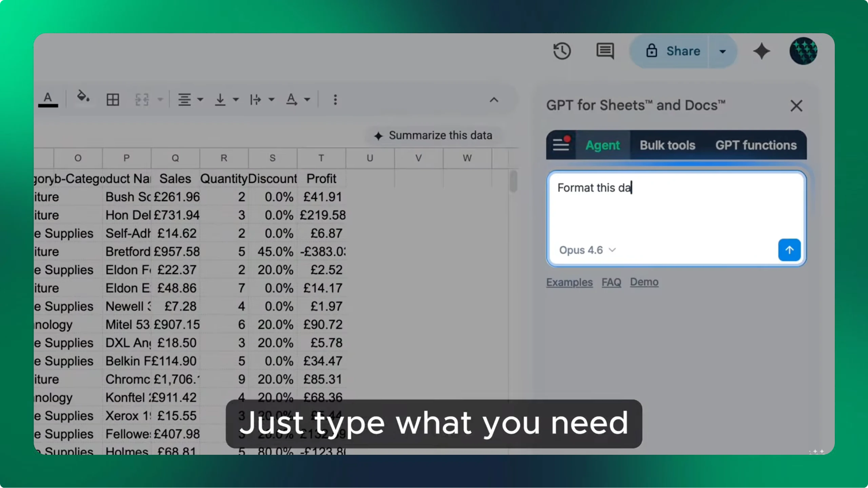Open Share dropdown arrow options
The height and width of the screenshot is (488, 868).
coord(723,52)
